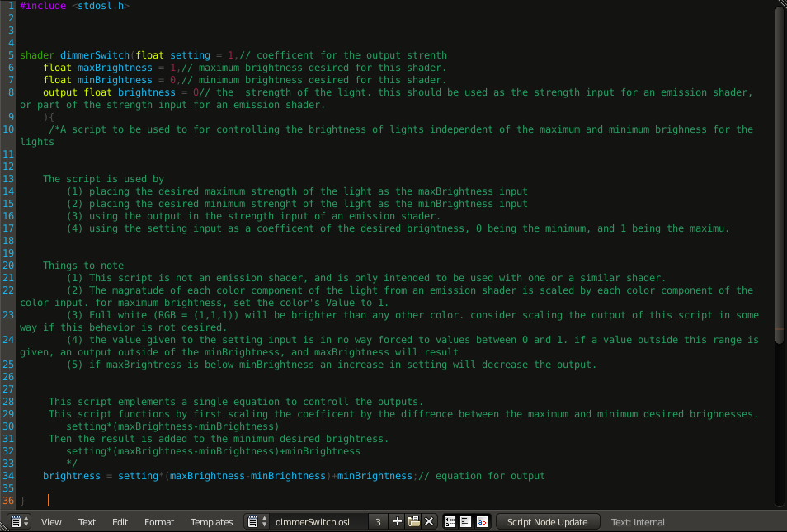The height and width of the screenshot is (532, 787).
Task: Click the dimmerSwitch.osl name field
Action: coord(317,521)
